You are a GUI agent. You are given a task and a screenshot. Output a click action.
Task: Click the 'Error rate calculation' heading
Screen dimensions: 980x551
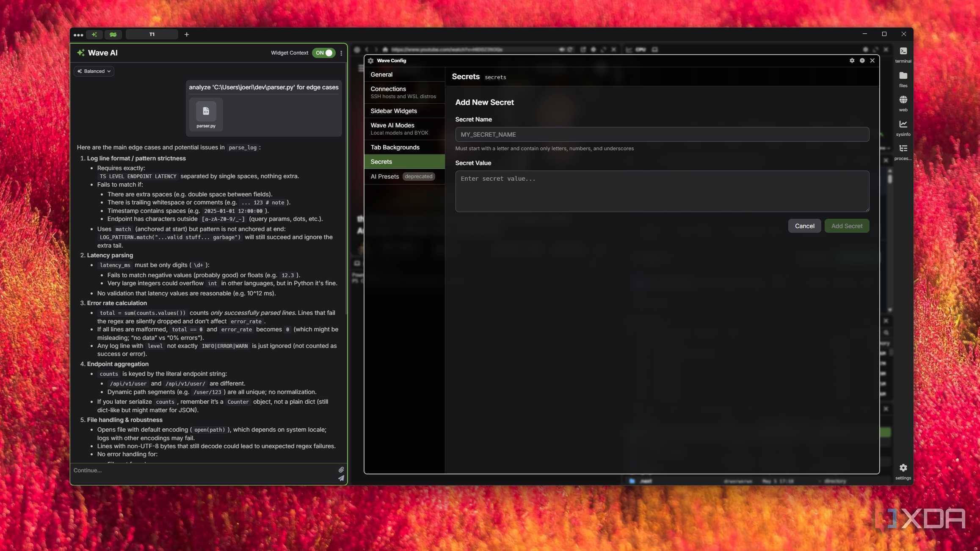click(117, 303)
